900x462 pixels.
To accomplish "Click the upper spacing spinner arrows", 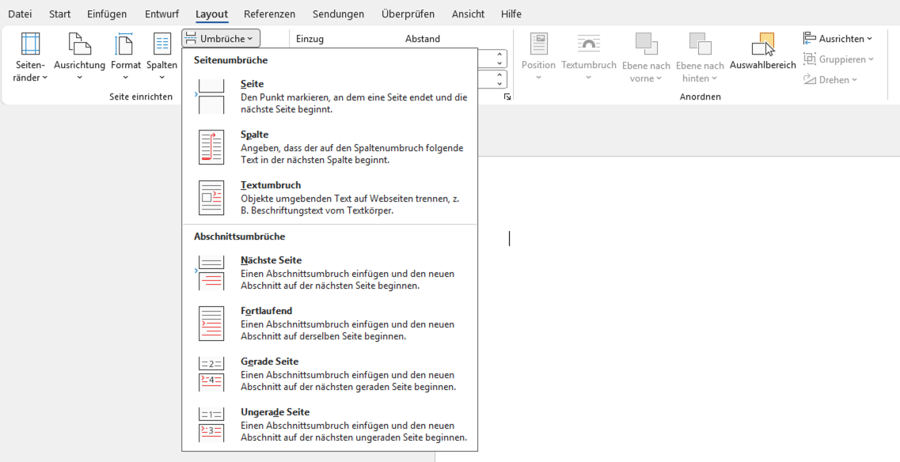I will coord(499,59).
